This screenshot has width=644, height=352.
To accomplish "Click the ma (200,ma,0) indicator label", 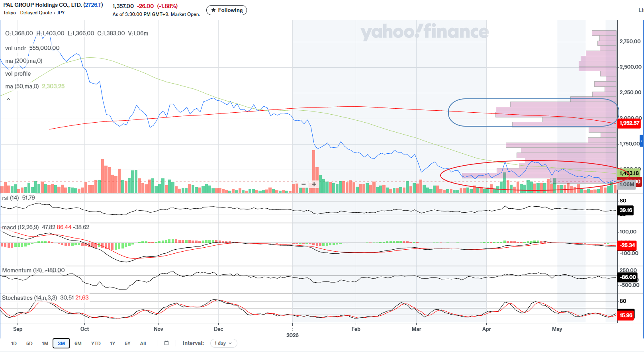I will 24,61.
